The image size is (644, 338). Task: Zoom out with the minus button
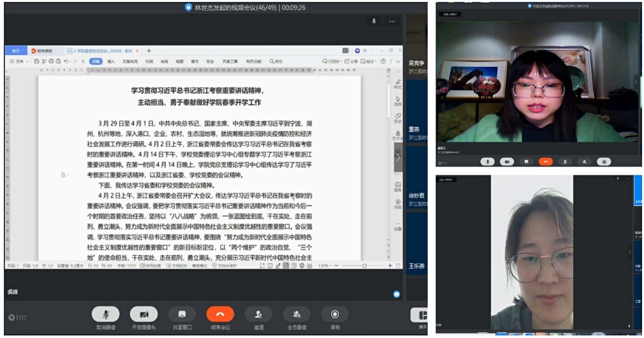[x=336, y=266]
